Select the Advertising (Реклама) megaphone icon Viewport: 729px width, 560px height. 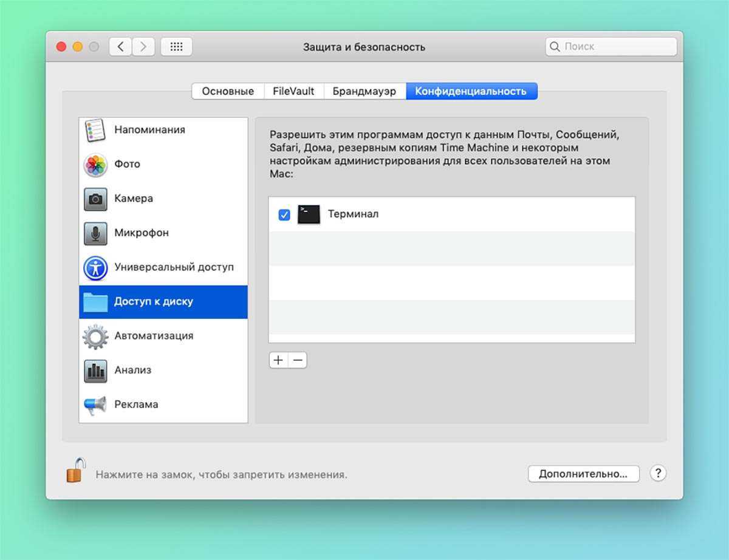pos(95,405)
